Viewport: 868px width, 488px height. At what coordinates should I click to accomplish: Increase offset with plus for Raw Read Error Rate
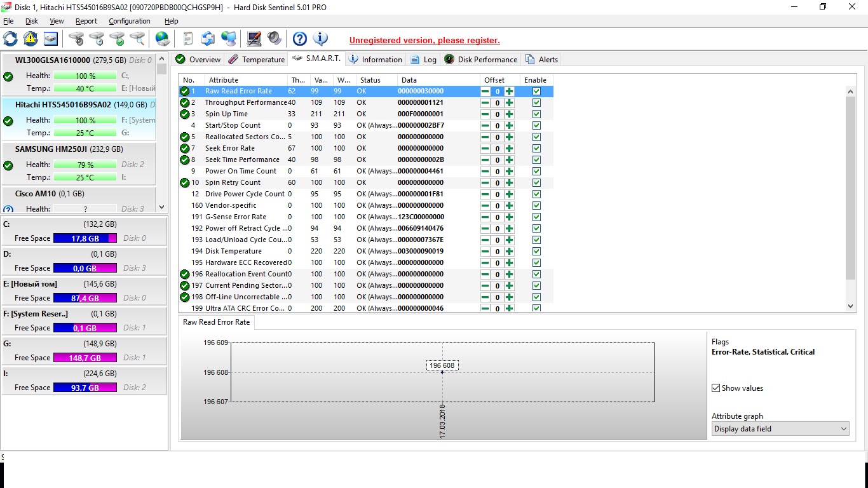[x=509, y=91]
